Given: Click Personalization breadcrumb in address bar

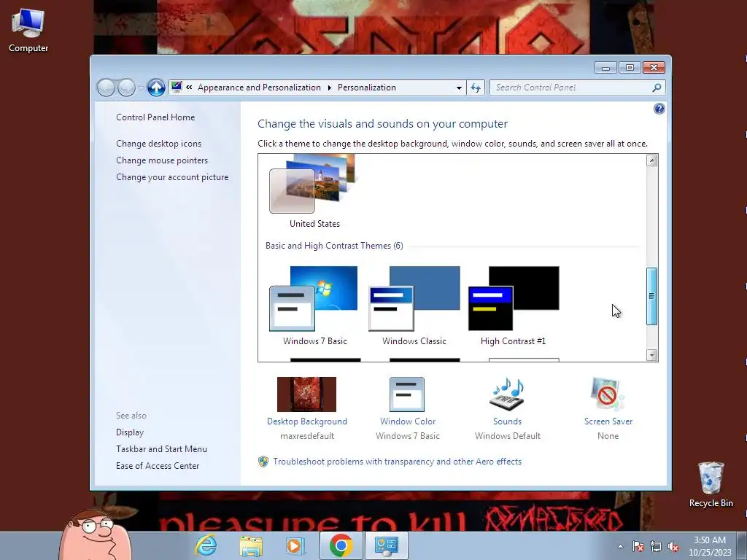Looking at the screenshot, I should click(367, 87).
